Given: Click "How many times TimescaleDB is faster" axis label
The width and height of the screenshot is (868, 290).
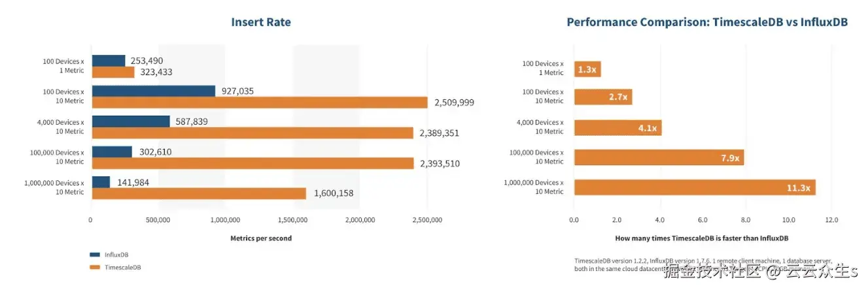Looking at the screenshot, I should (x=702, y=238).
